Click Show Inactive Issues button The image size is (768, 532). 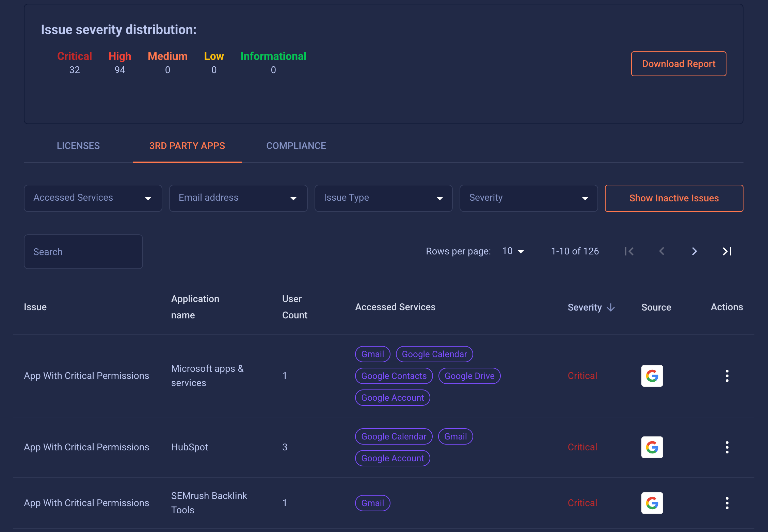674,198
